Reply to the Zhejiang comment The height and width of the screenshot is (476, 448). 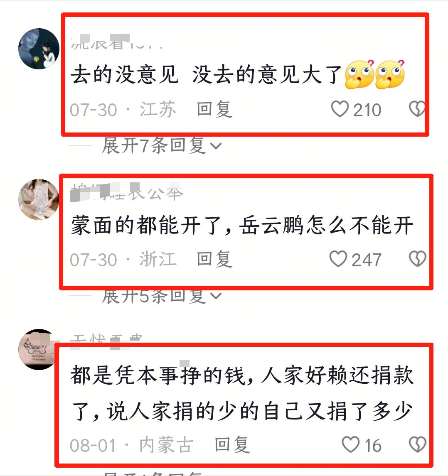(214, 259)
